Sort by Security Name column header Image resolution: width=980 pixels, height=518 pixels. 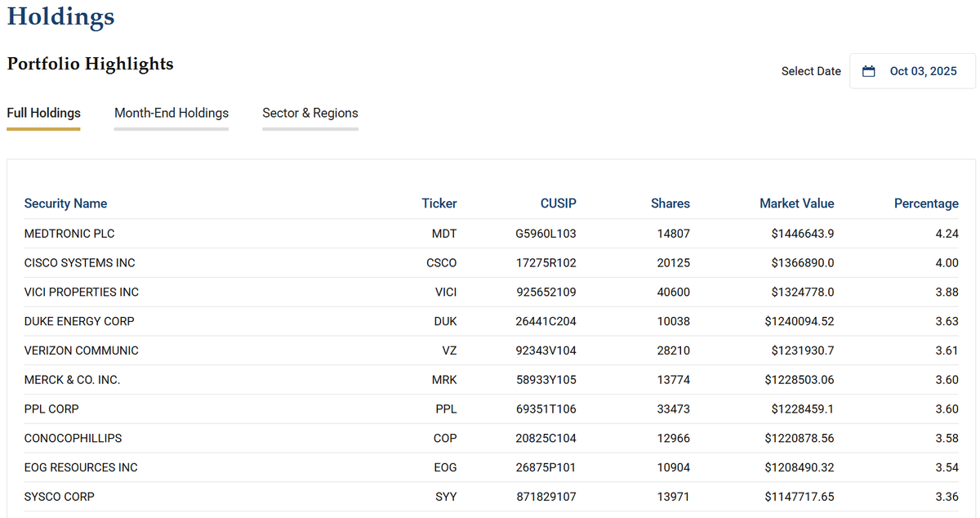[x=65, y=203]
